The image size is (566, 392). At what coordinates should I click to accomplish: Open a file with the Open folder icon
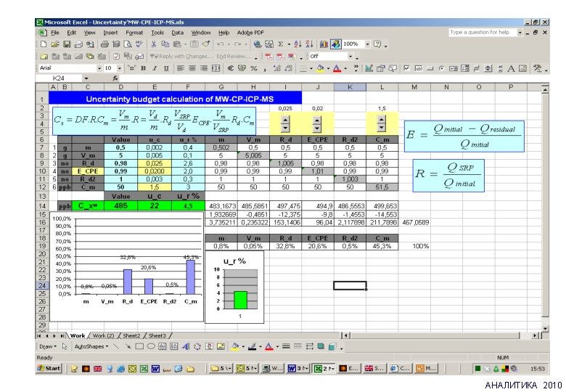(x=55, y=44)
